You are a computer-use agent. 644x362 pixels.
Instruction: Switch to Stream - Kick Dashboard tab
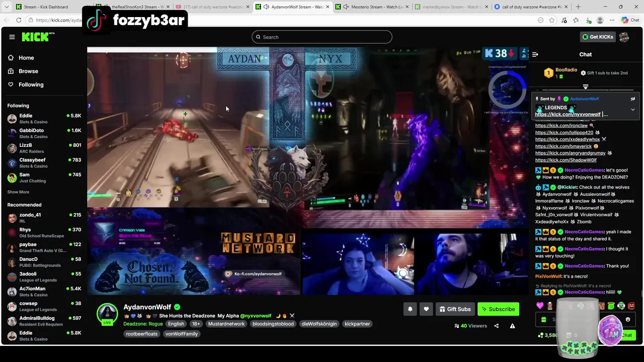pos(46,7)
